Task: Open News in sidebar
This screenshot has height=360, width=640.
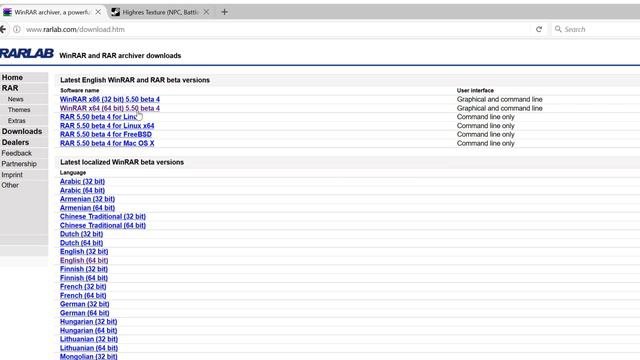Action: (x=16, y=99)
